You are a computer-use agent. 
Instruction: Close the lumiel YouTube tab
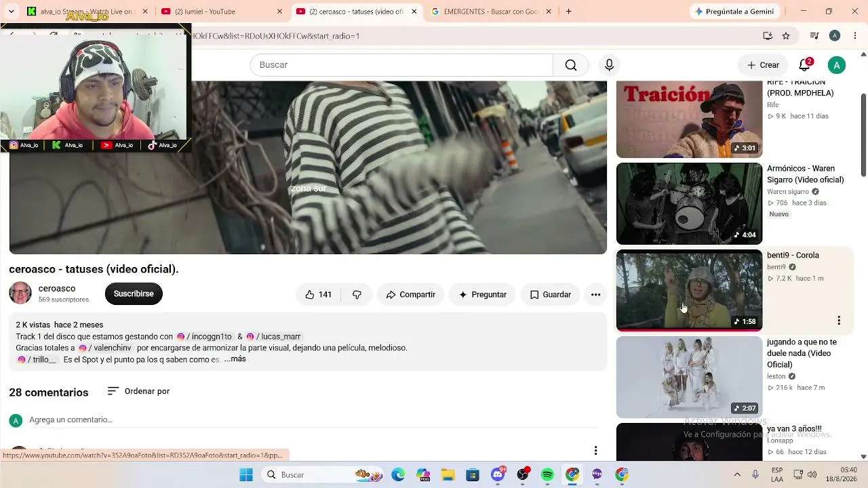click(279, 12)
